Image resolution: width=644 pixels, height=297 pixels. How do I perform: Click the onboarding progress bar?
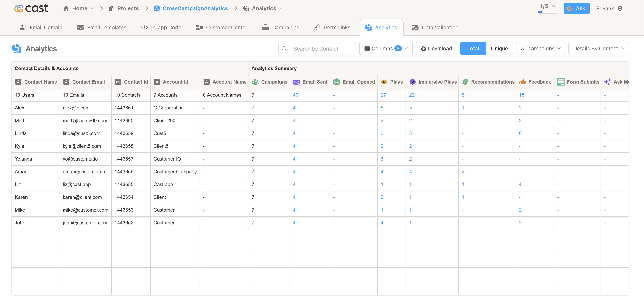548,12
